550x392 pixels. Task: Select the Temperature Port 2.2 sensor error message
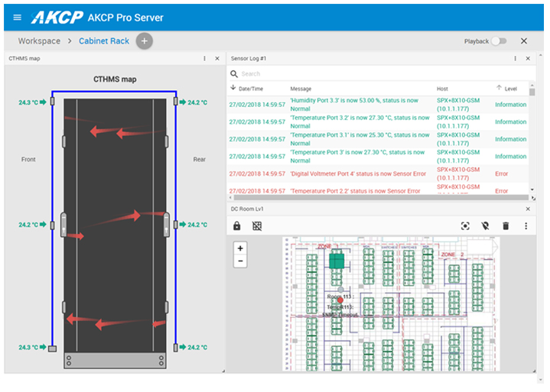(x=355, y=191)
